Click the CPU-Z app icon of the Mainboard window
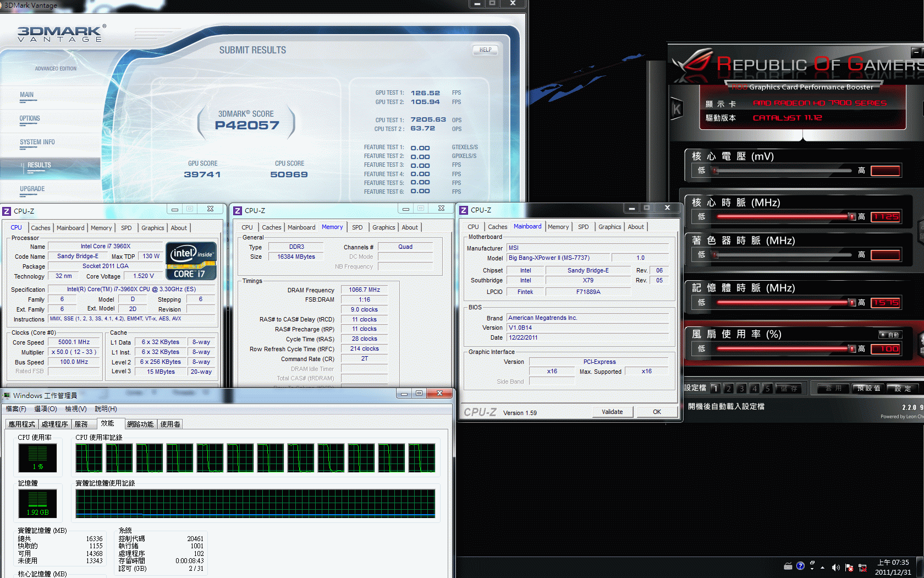The image size is (924, 578). click(x=464, y=210)
